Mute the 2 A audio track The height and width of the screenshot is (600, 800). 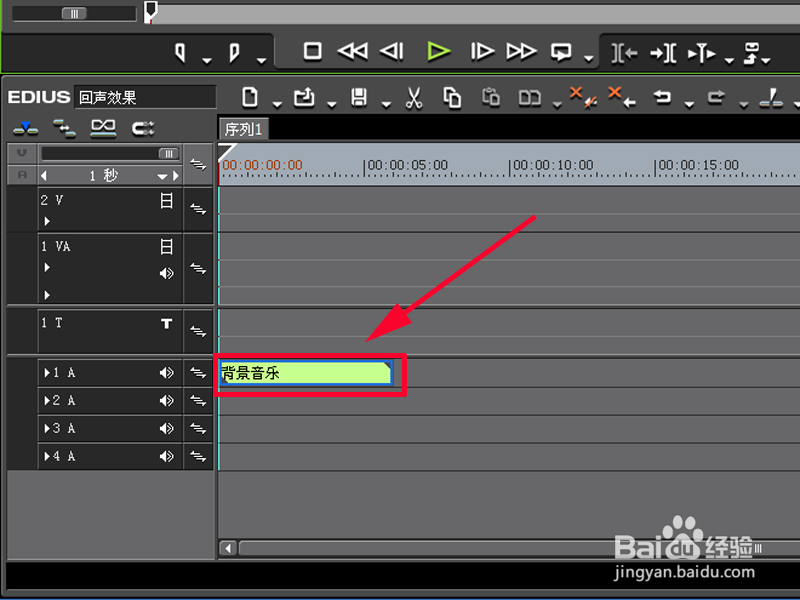(x=166, y=401)
